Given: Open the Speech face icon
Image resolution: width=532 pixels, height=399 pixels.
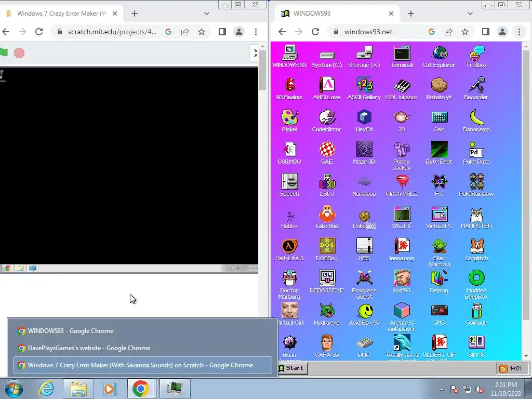Looking at the screenshot, I should point(289,185).
